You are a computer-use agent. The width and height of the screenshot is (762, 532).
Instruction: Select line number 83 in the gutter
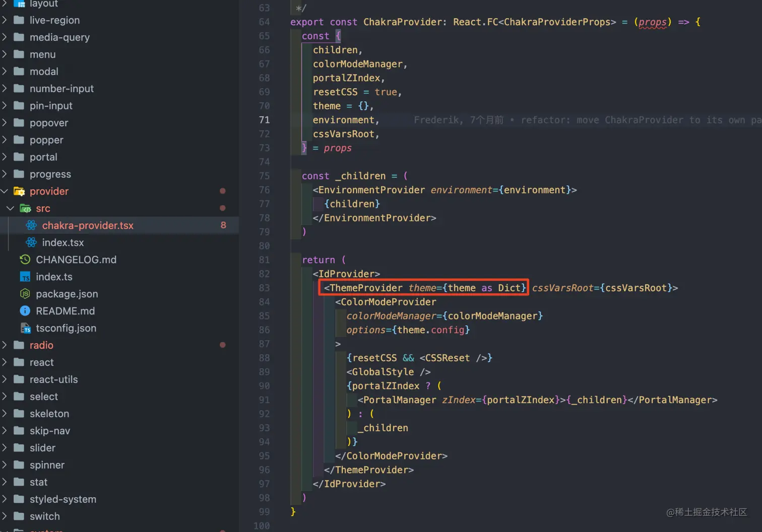click(x=265, y=288)
